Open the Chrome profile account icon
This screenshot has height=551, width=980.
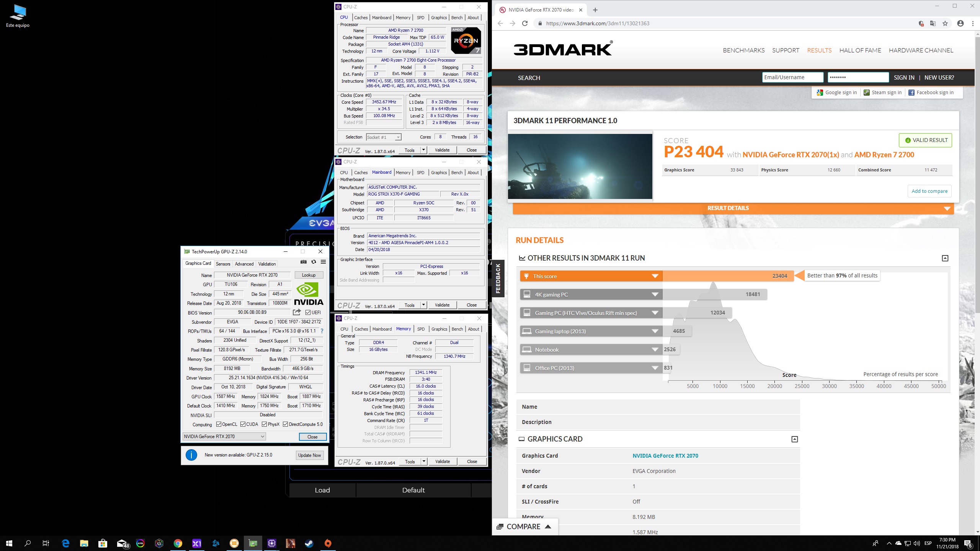point(960,23)
